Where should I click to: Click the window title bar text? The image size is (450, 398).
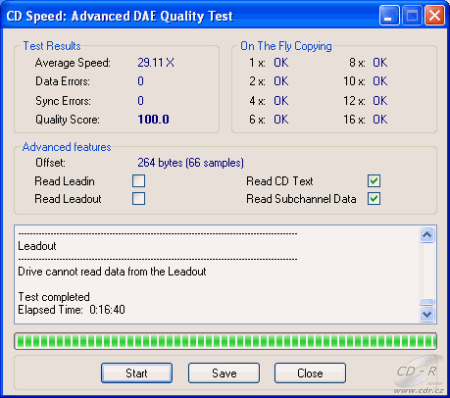click(119, 16)
